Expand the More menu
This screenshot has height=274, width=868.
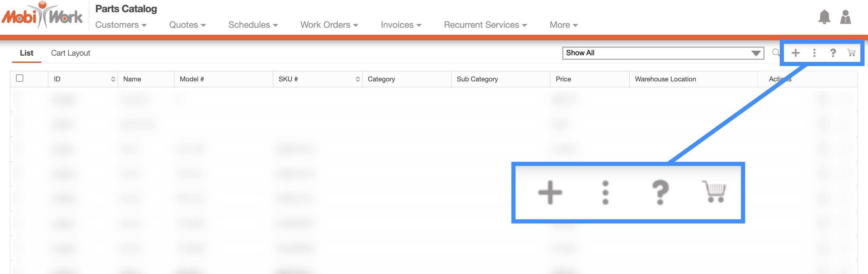tap(563, 25)
